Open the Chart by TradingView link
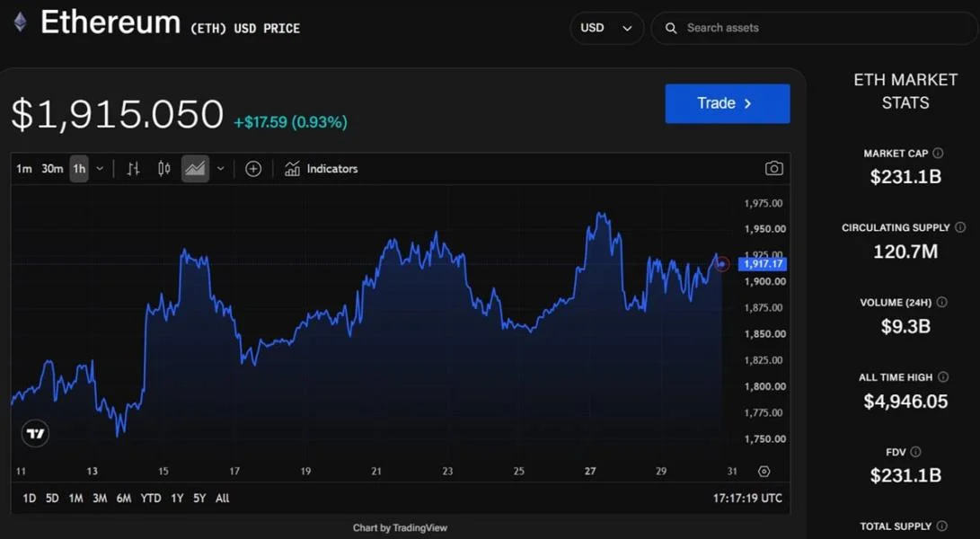The height and width of the screenshot is (539, 980). pyautogui.click(x=400, y=527)
